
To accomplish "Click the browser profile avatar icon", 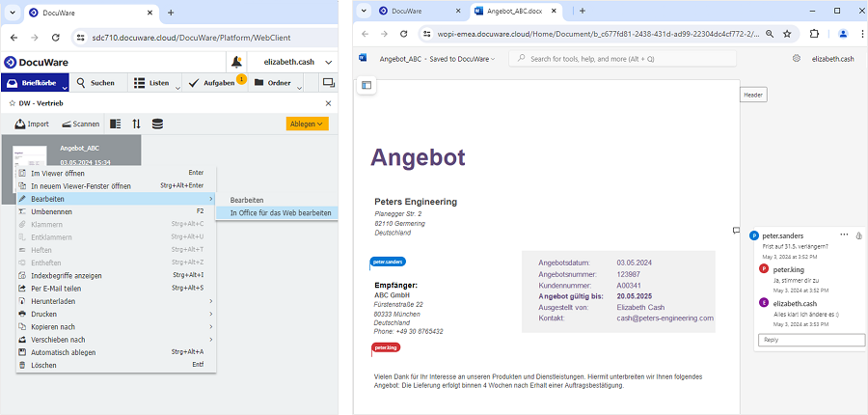I will 843,34.
